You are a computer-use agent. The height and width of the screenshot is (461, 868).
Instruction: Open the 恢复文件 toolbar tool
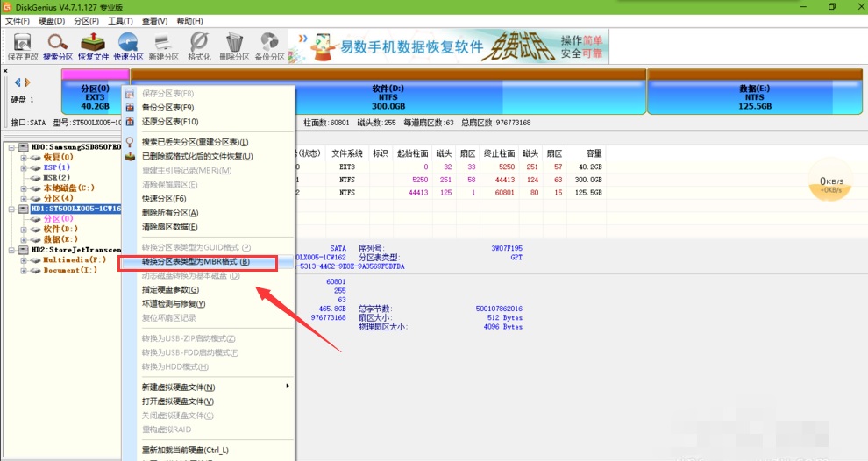pyautogui.click(x=93, y=46)
